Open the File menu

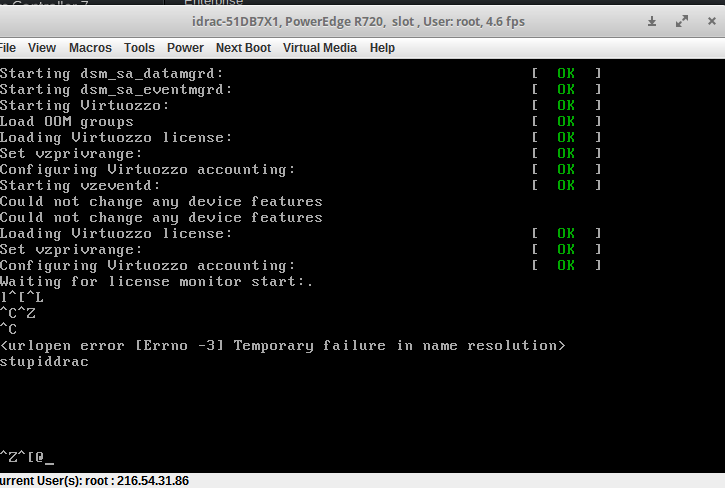pyautogui.click(x=8, y=48)
